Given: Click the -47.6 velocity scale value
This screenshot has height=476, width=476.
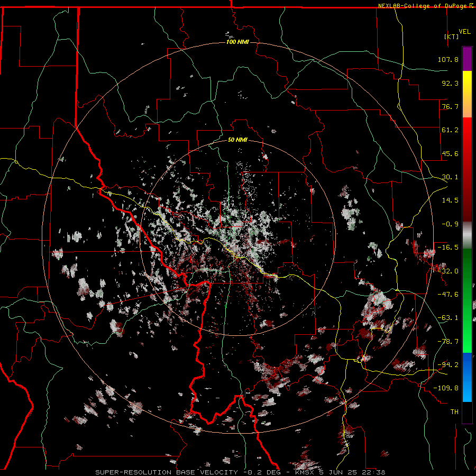Looking at the screenshot, I should pyautogui.click(x=448, y=295).
